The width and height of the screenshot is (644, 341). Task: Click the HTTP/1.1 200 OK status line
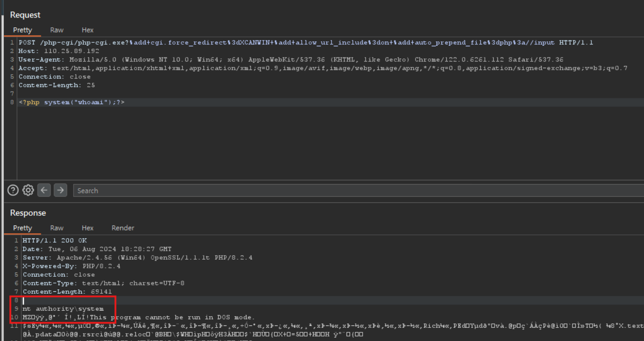pyautogui.click(x=55, y=240)
